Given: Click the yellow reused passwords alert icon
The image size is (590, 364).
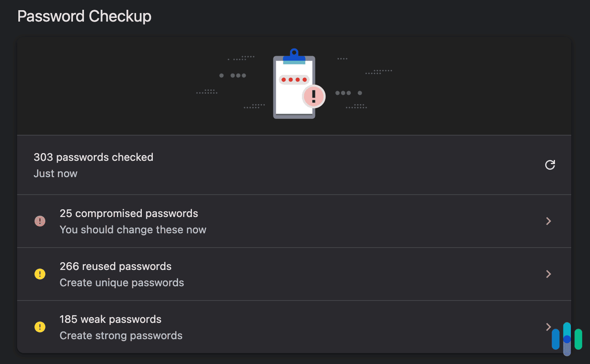Looking at the screenshot, I should [x=40, y=274].
